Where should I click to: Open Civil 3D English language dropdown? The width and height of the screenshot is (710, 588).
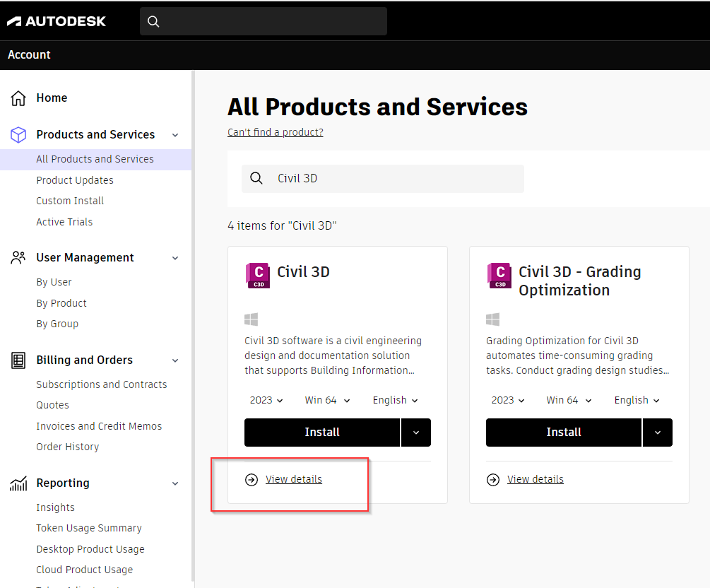(x=395, y=400)
